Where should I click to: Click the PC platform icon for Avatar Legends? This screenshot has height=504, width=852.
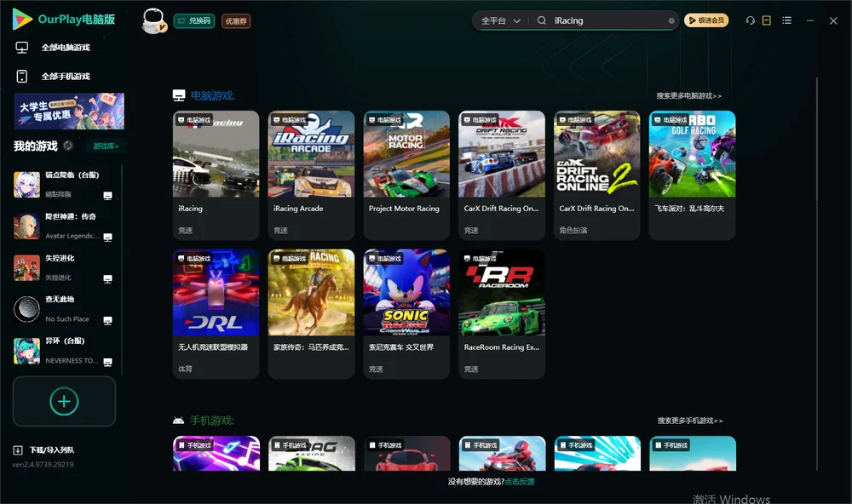pyautogui.click(x=107, y=237)
